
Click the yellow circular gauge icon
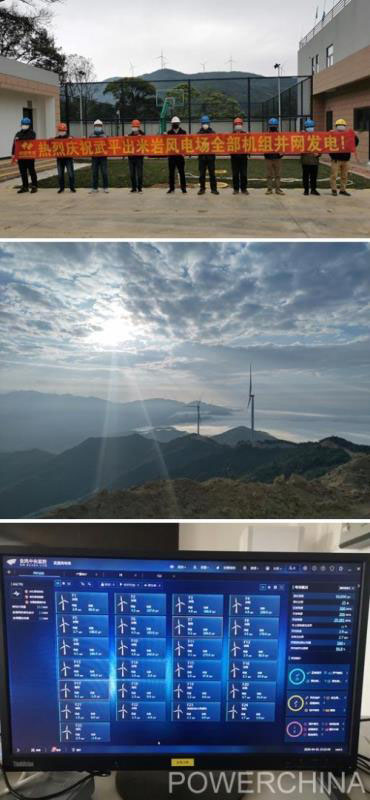point(295,703)
